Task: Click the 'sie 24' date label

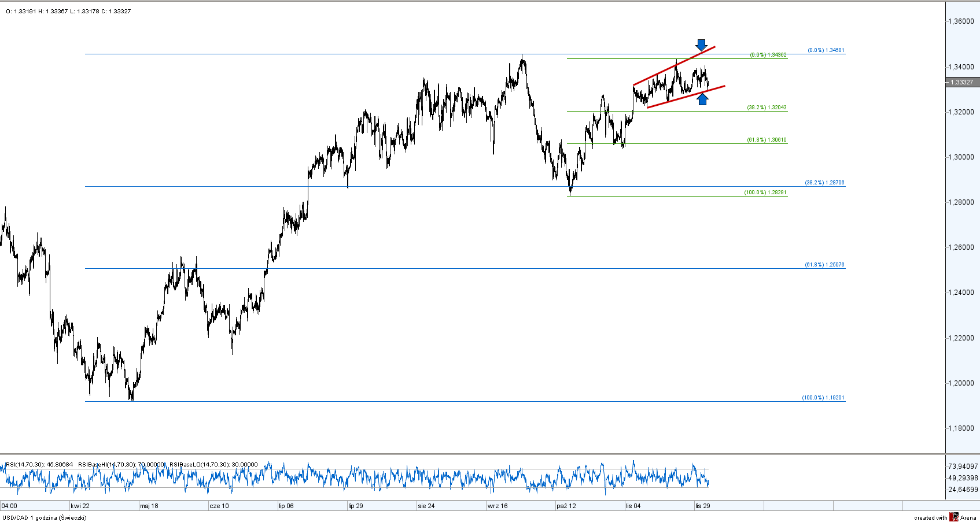Action: coord(426,506)
